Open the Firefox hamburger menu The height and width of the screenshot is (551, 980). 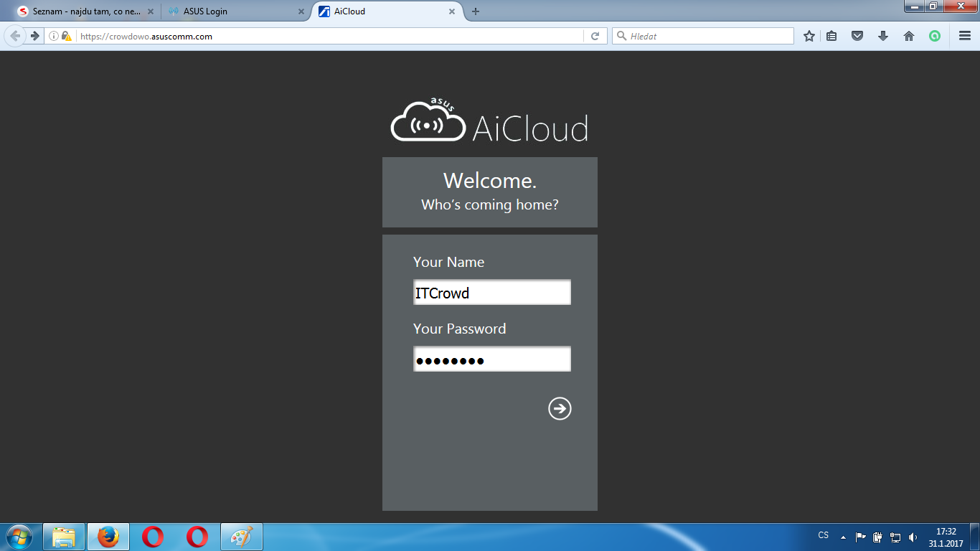[965, 36]
